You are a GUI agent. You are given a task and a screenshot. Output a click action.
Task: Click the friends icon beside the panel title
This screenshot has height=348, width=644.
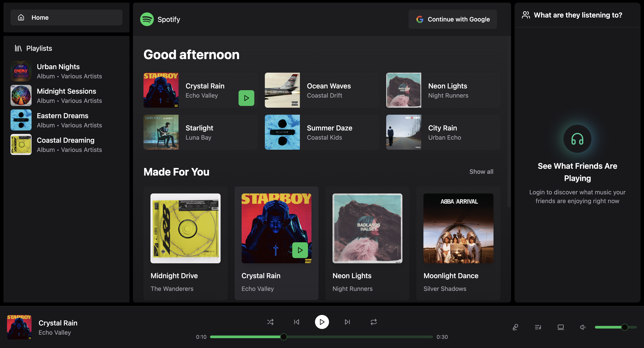click(526, 15)
